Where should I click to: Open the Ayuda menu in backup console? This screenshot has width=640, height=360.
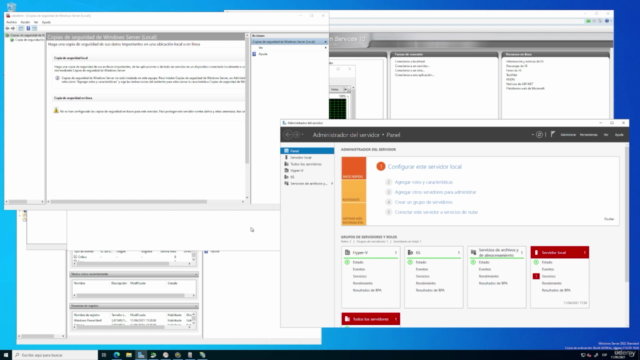[46, 22]
